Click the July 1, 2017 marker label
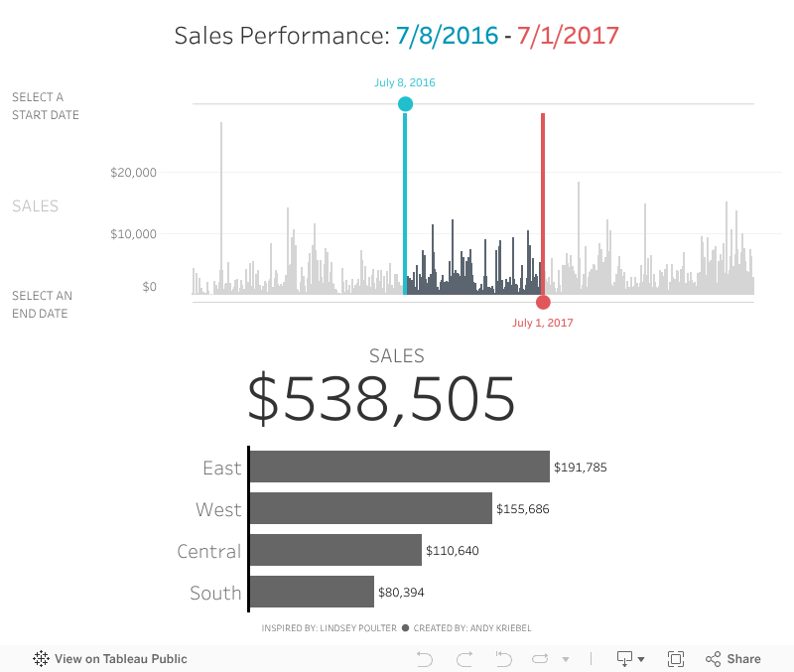 pos(543,323)
